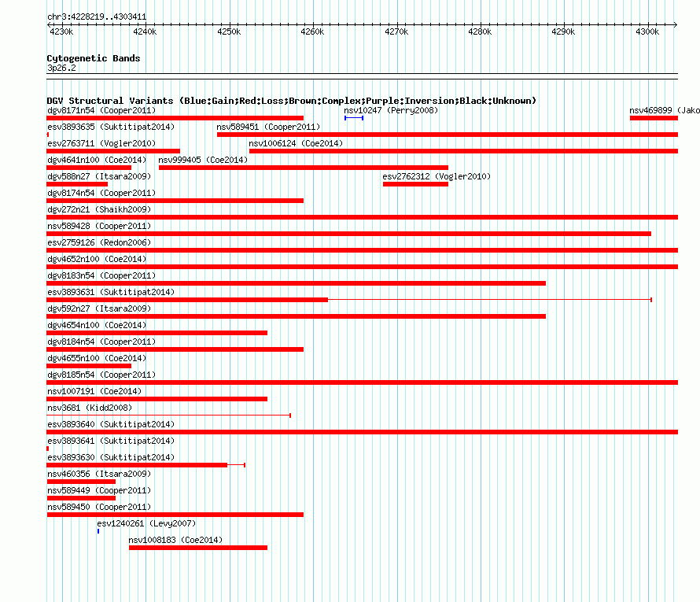Screen dimensions: 700x602
Task: Click the 4260k ruler tick label
Action: tap(312, 31)
